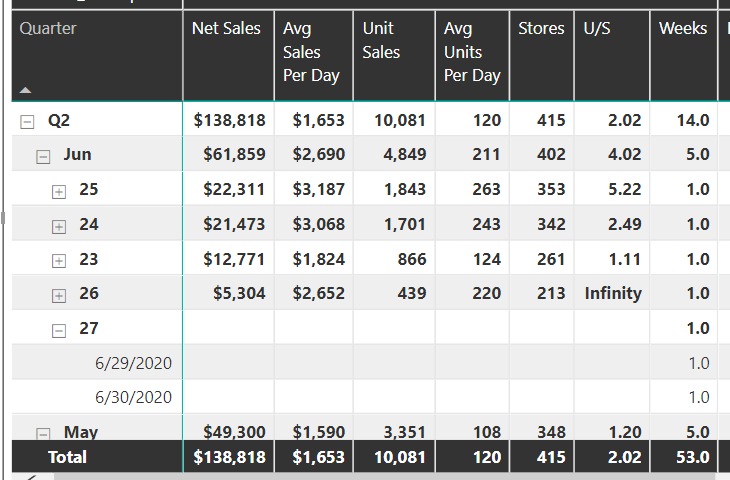This screenshot has width=730, height=480.
Task: Select the Jun row label
Action: click(77, 154)
